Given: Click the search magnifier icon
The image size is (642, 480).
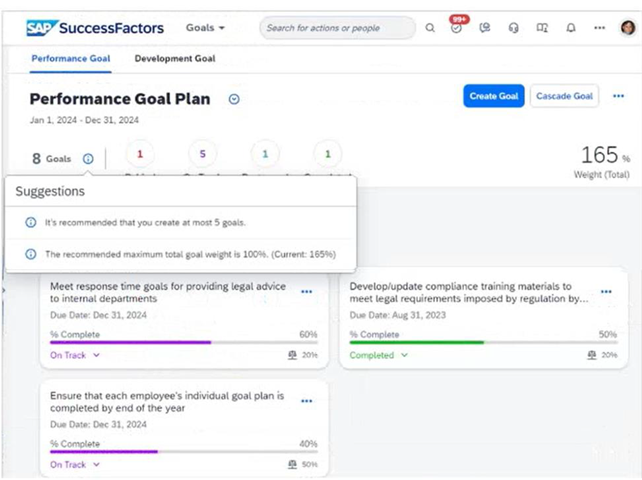Looking at the screenshot, I should click(x=430, y=28).
